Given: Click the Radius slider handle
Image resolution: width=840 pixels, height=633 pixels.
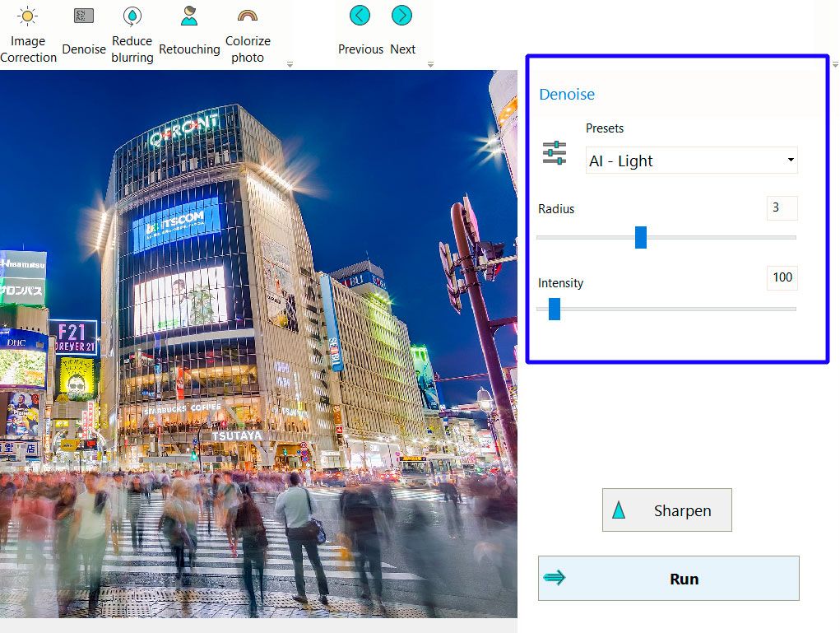Looking at the screenshot, I should (x=641, y=237).
